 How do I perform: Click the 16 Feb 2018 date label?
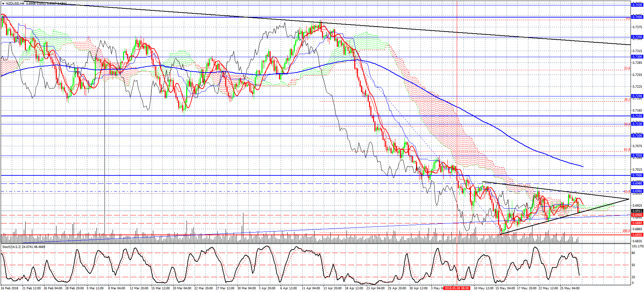9,288
